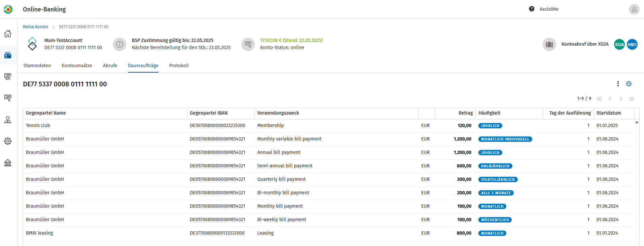Switch to the Stammdaten tab
The width and height of the screenshot is (644, 246).
37,66
